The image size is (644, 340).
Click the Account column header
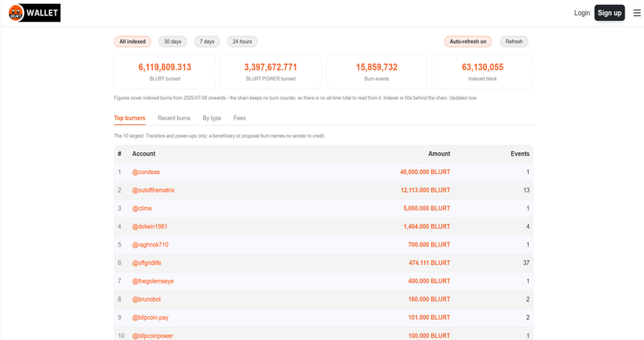click(x=144, y=154)
